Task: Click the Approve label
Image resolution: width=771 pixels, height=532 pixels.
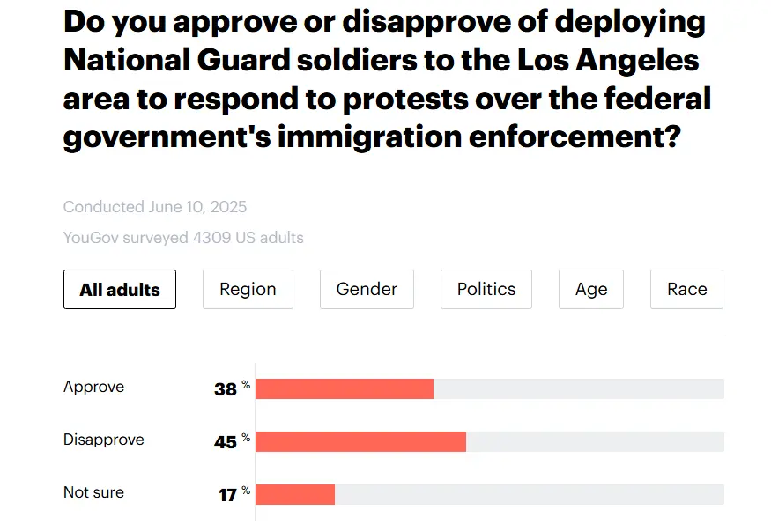Action: coord(94,387)
